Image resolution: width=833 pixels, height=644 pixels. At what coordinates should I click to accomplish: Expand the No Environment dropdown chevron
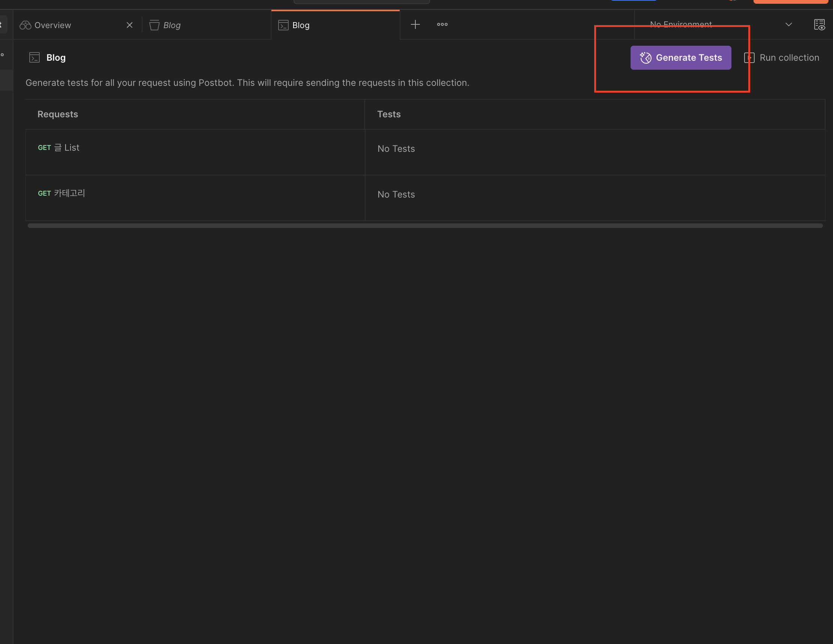[788, 25]
